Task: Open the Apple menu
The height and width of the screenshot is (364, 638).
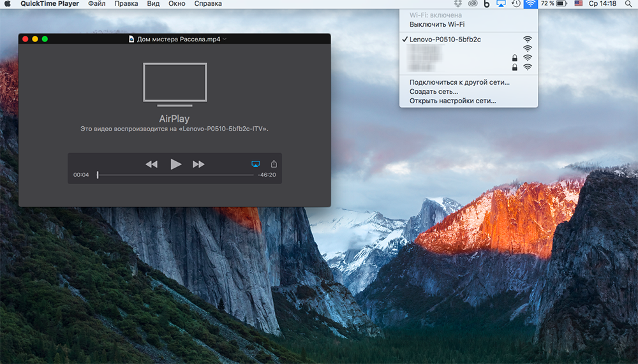Action: [x=7, y=4]
